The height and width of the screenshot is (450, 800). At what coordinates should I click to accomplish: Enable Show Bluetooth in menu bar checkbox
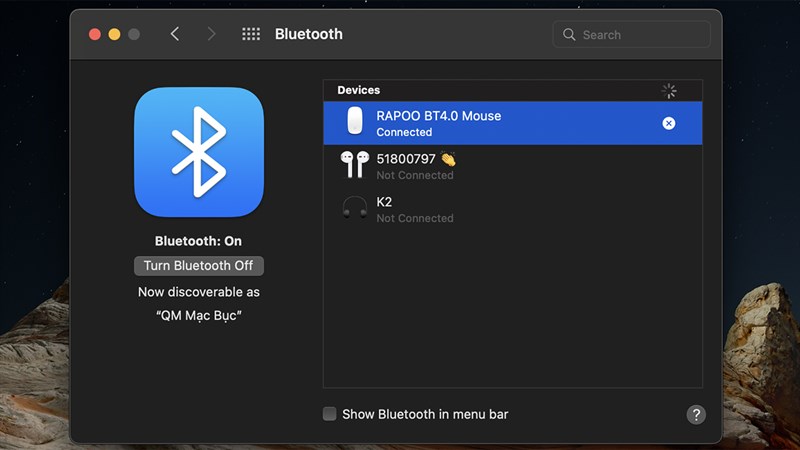pos(330,414)
